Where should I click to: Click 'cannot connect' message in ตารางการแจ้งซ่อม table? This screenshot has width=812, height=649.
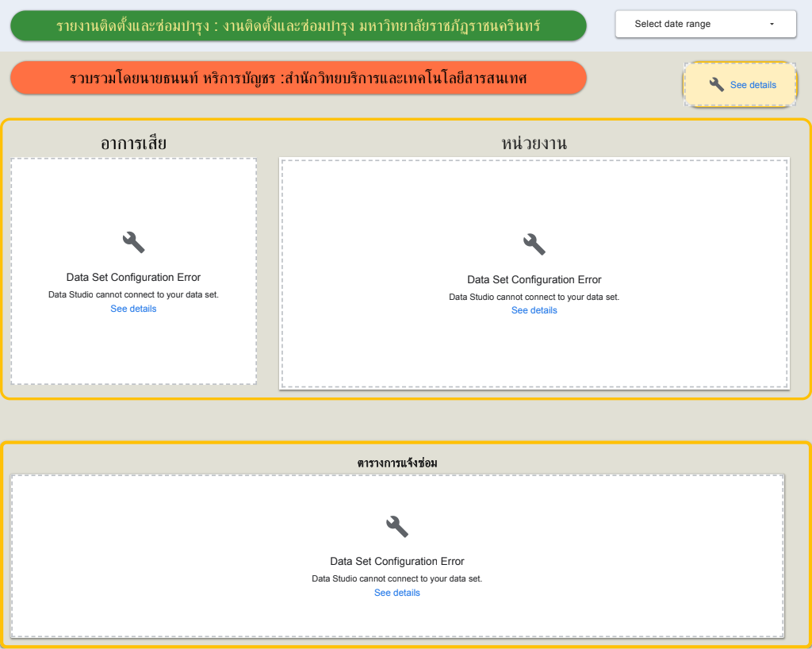click(396, 578)
